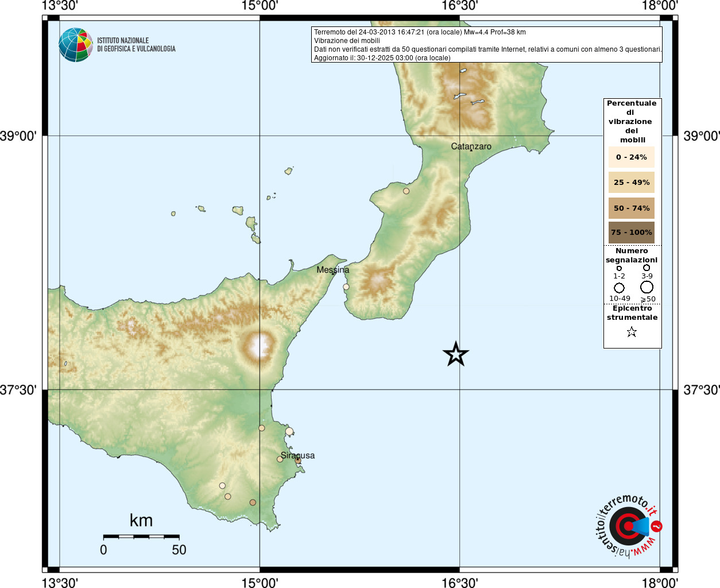Screen dimensions: 720x588
Task: Click the haisentitoilterremoto.it target logo
Action: (628, 526)
